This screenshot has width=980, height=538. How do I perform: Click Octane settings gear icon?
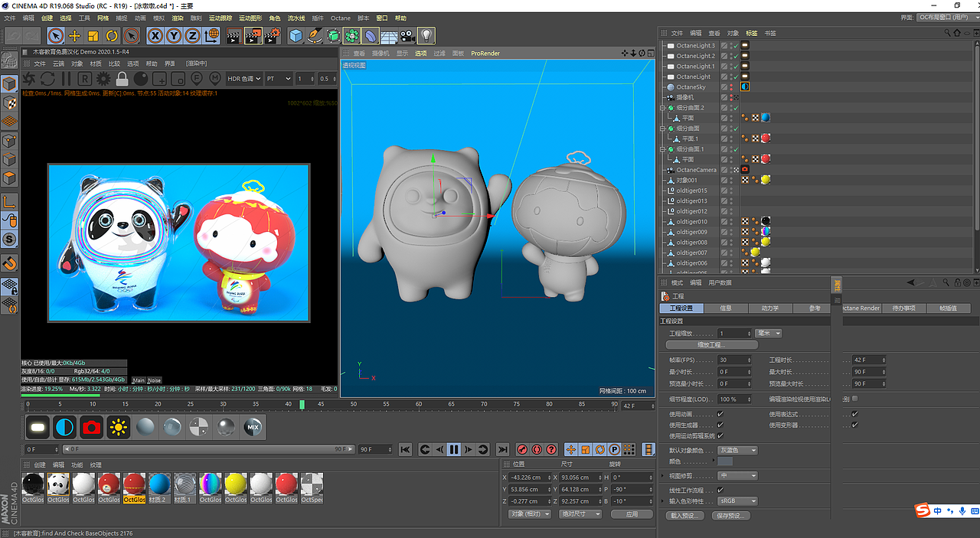pos(103,78)
